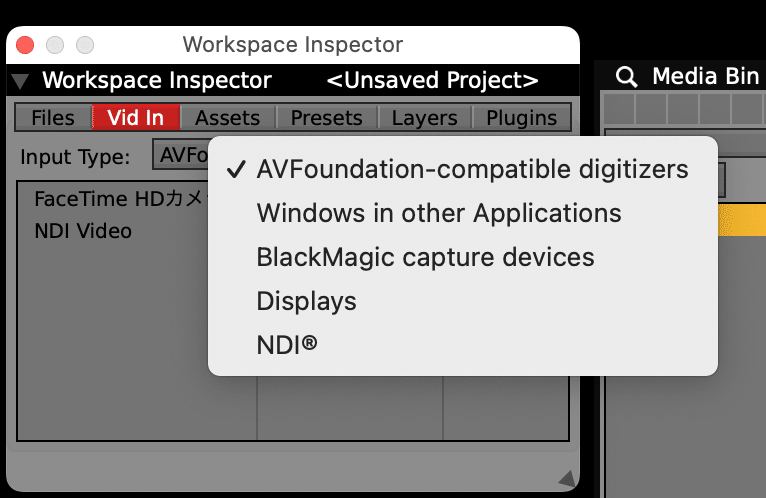Choose AVFoundation-compatible digitizers option

pos(472,169)
